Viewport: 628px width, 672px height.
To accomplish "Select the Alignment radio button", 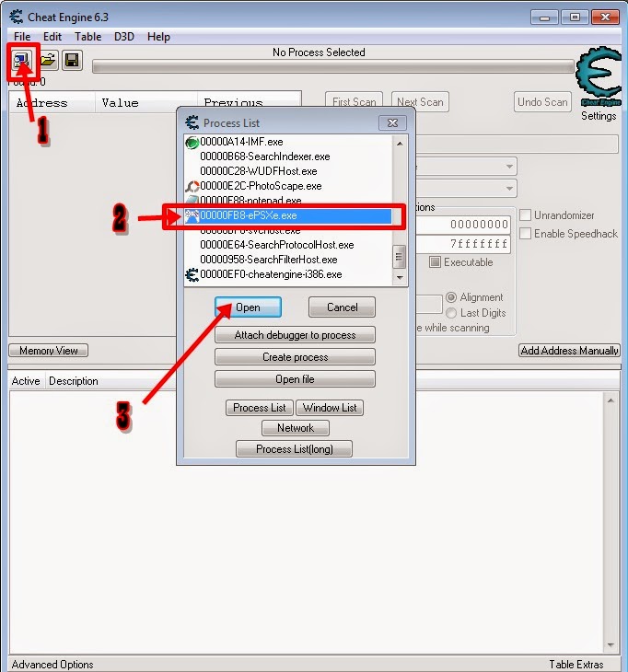I will click(451, 297).
